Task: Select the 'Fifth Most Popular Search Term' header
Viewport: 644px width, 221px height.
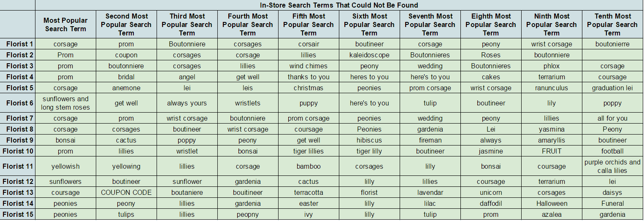Action: pos(308,24)
